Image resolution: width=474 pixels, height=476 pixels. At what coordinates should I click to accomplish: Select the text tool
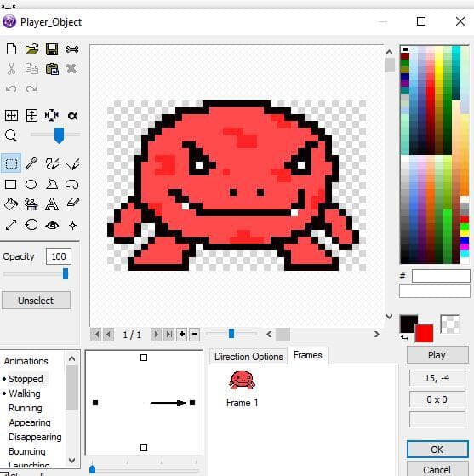tap(52, 204)
